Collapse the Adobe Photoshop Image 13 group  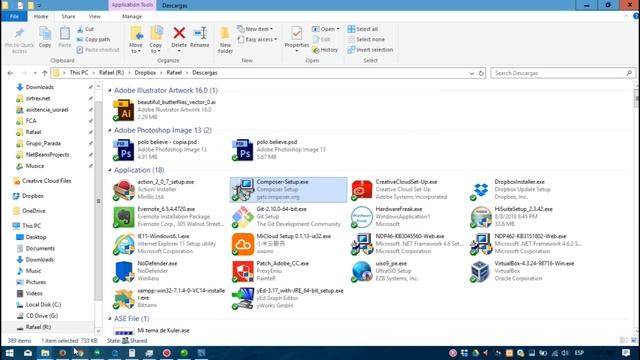pos(110,131)
